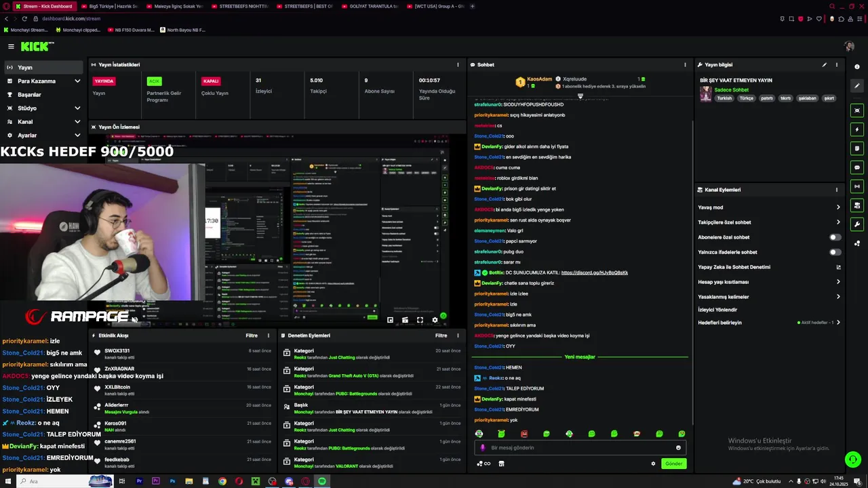
Task: Open Yasaklanmış kelimeler settings
Action: pyautogui.click(x=769, y=297)
